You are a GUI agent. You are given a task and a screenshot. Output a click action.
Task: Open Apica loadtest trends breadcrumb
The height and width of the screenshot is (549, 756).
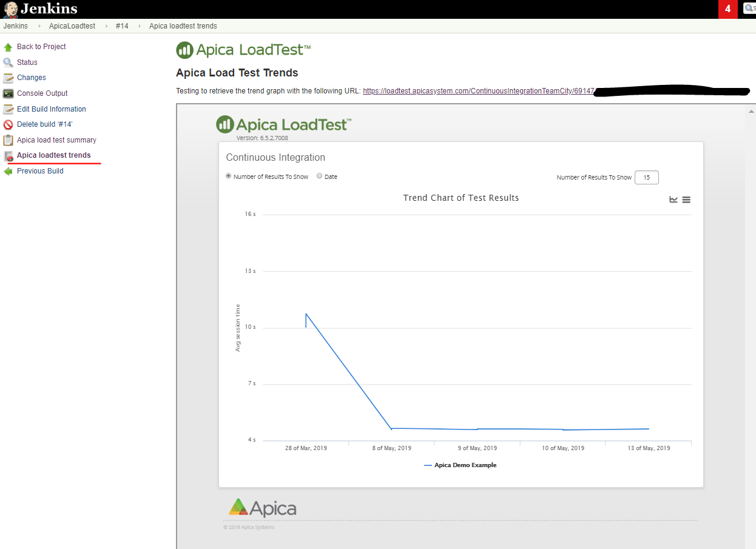point(183,26)
